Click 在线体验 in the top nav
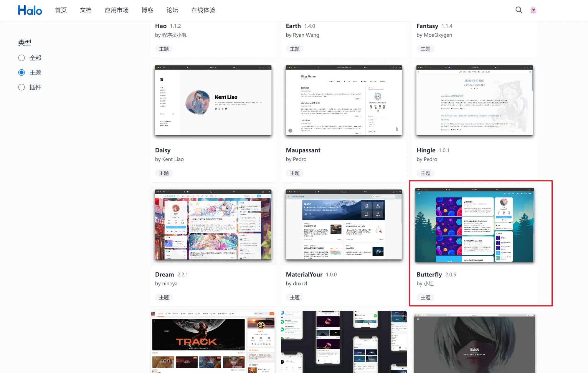The image size is (588, 373). coord(203,10)
